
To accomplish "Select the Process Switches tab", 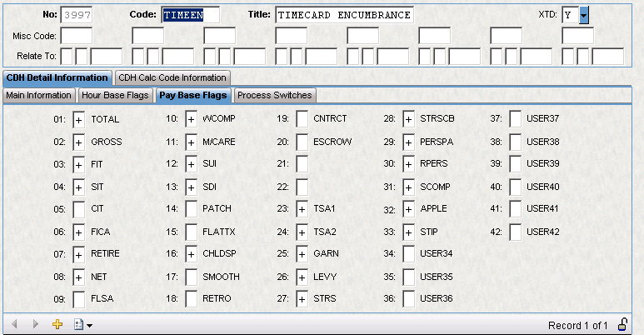I will point(275,95).
